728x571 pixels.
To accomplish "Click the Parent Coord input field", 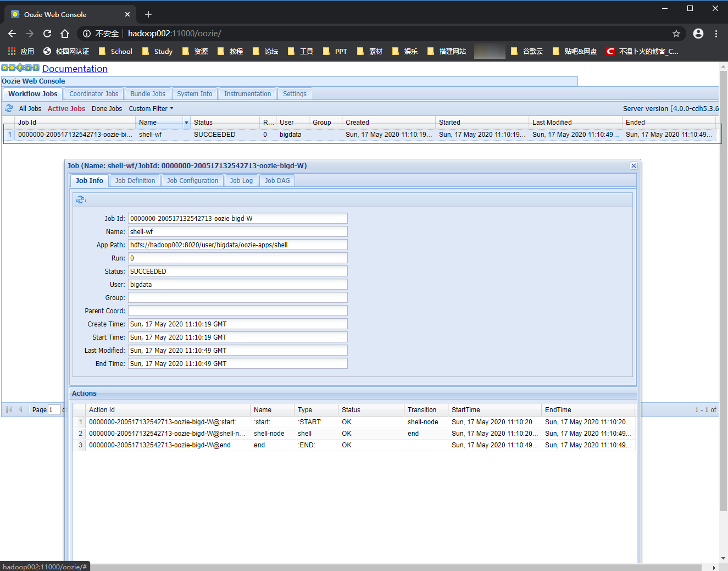I will click(x=237, y=311).
